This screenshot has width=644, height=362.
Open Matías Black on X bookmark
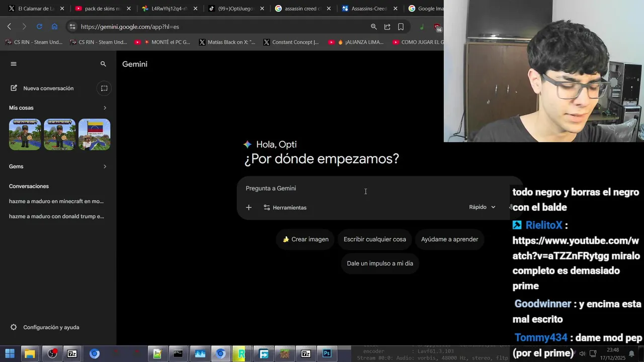(227, 42)
